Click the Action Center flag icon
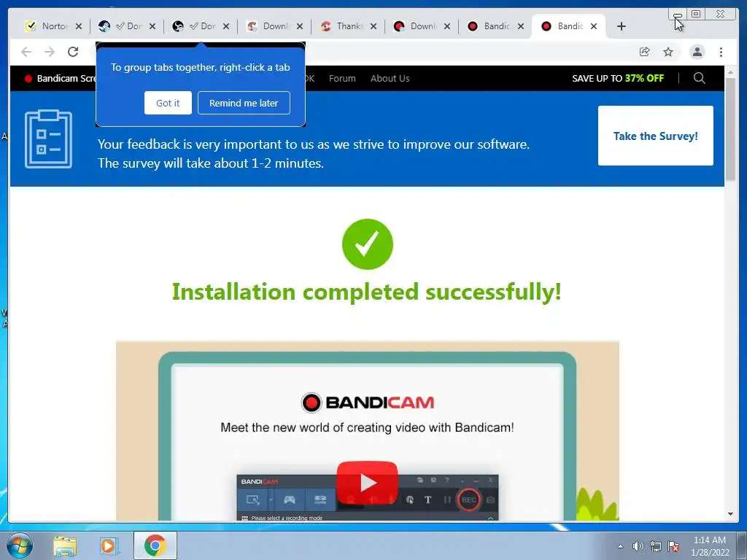This screenshot has height=560, width=747. tap(673, 546)
